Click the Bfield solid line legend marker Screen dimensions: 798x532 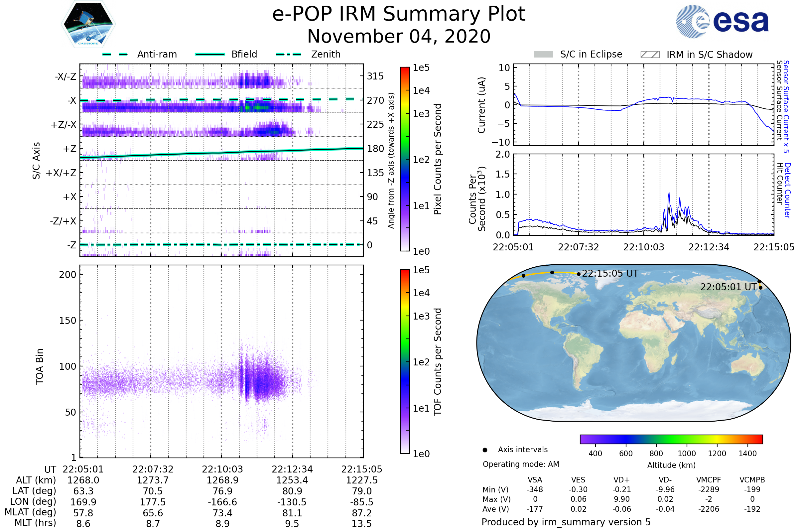210,54
